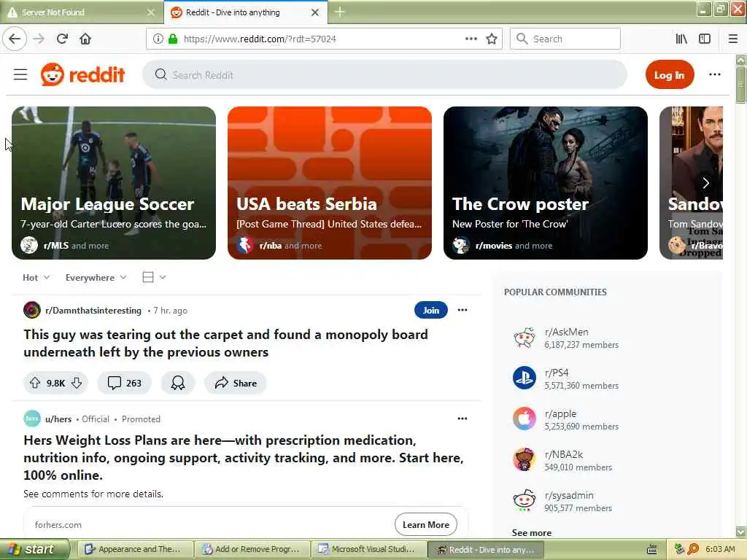Viewport: 747px width, 560px height.
Task: Show Firefox sidebars icon
Action: (x=705, y=39)
